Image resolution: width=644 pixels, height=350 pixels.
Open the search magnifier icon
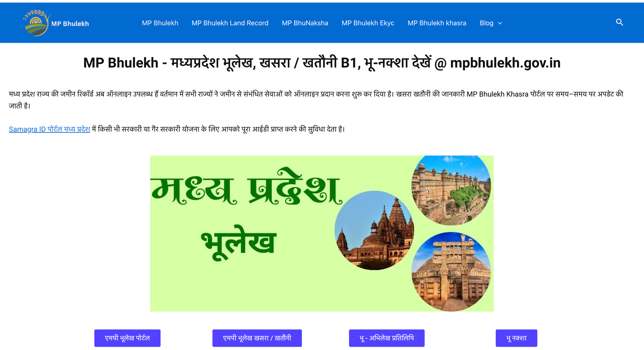[619, 23]
